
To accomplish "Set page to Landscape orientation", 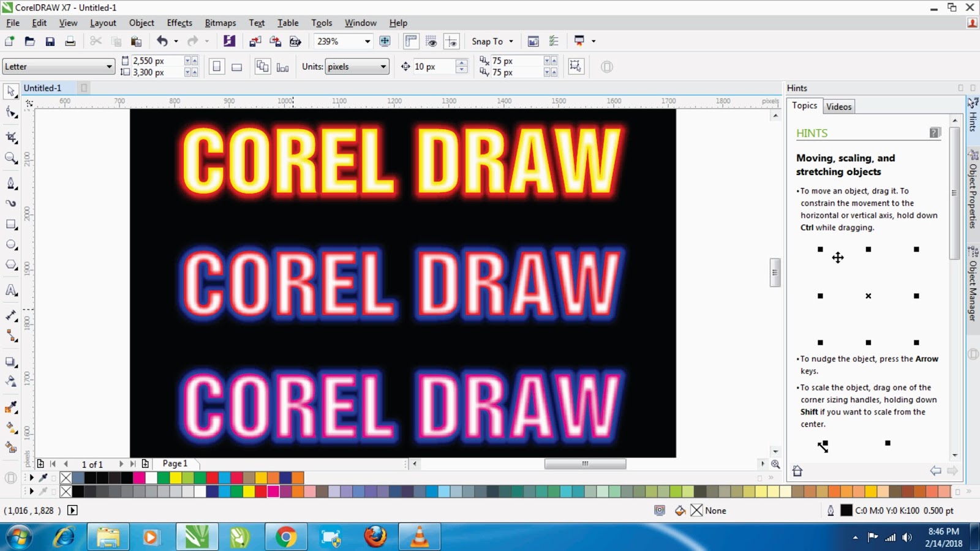I will (236, 67).
